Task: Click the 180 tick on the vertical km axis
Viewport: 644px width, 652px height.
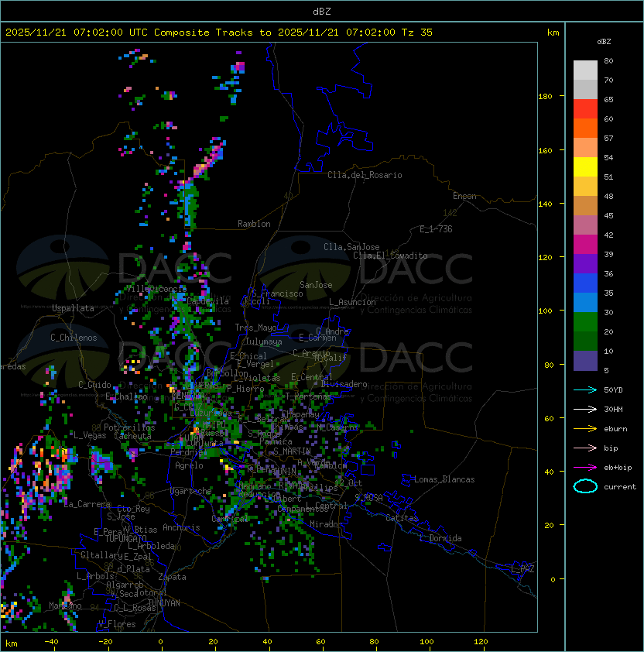Action: tap(545, 97)
